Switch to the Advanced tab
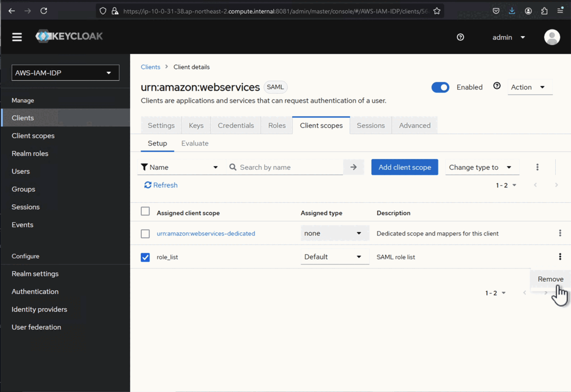 pyautogui.click(x=415, y=126)
